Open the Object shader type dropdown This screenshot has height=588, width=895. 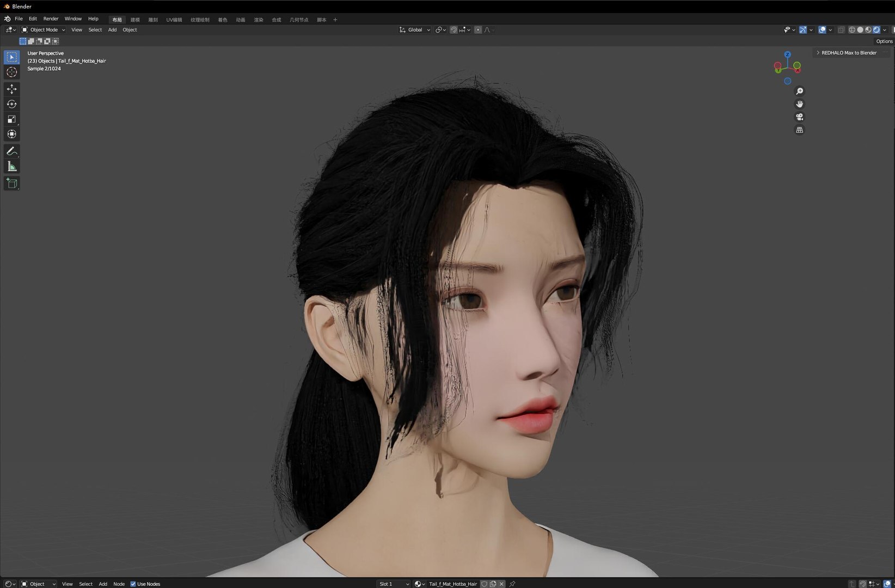pos(38,584)
